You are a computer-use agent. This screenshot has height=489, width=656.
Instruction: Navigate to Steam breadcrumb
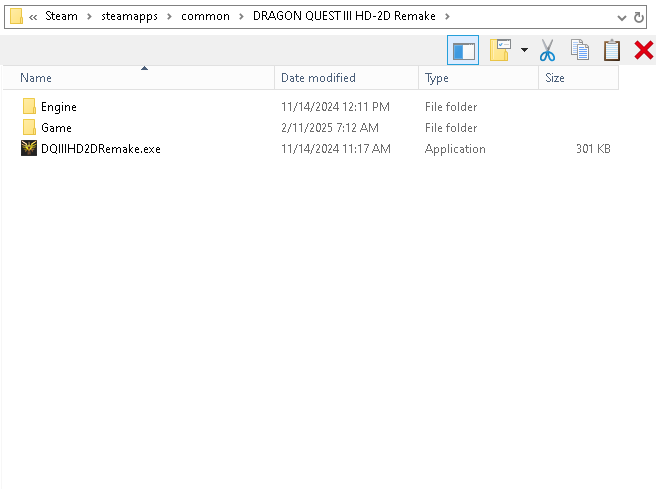(62, 16)
